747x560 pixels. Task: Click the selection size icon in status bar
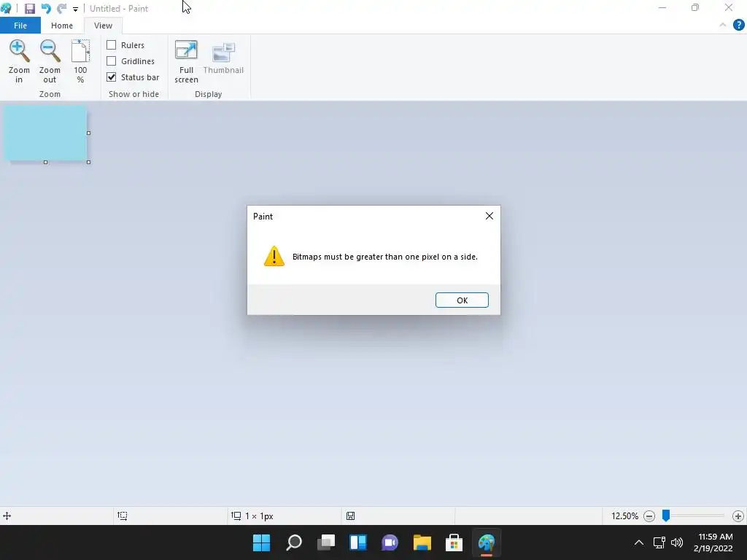pos(123,516)
